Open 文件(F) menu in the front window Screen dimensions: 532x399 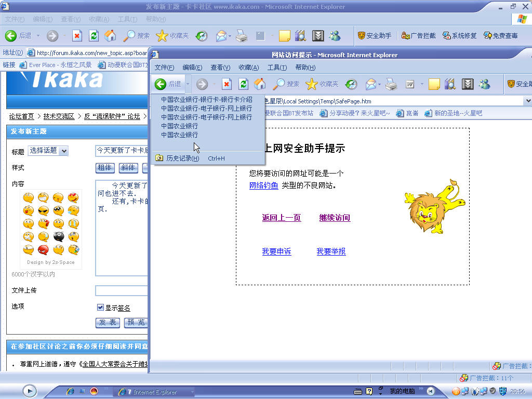tap(164, 68)
